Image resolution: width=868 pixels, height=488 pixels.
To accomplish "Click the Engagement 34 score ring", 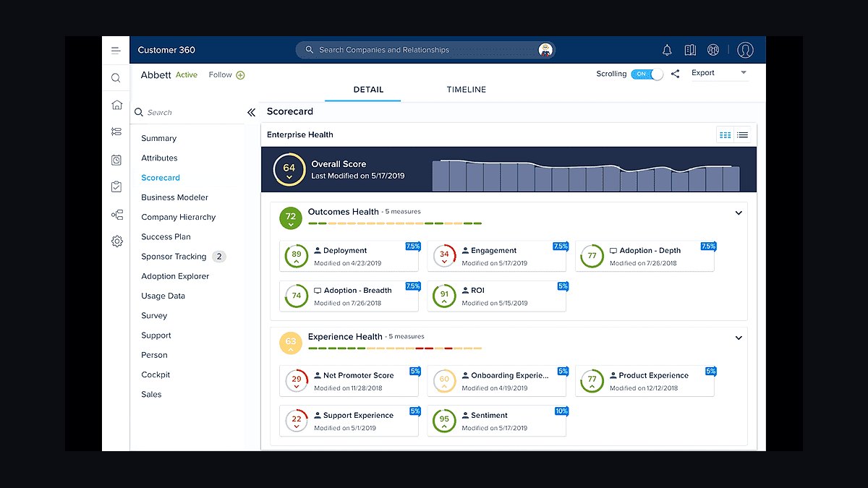I will click(444, 256).
